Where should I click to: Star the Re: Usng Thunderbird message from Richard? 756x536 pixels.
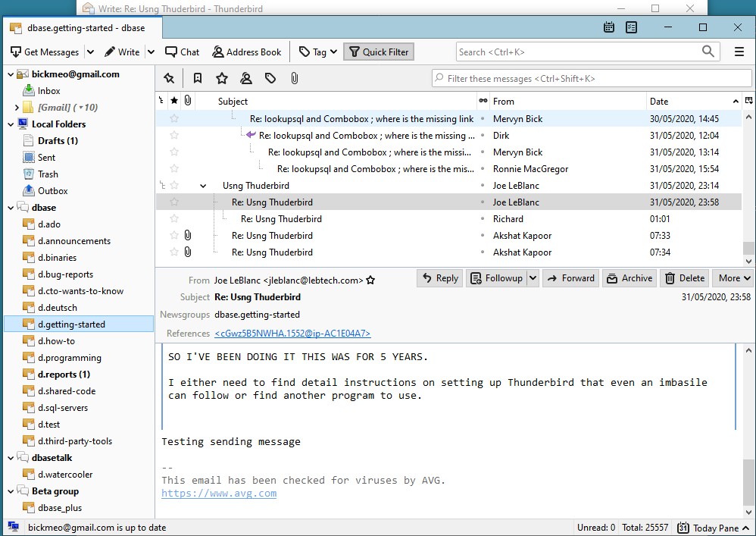coord(174,219)
